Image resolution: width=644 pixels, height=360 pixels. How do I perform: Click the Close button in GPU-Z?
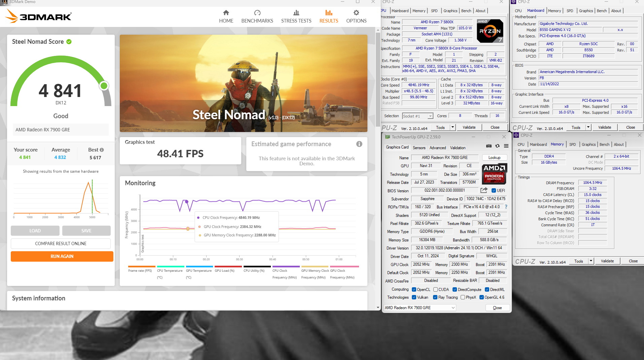tap(497, 308)
